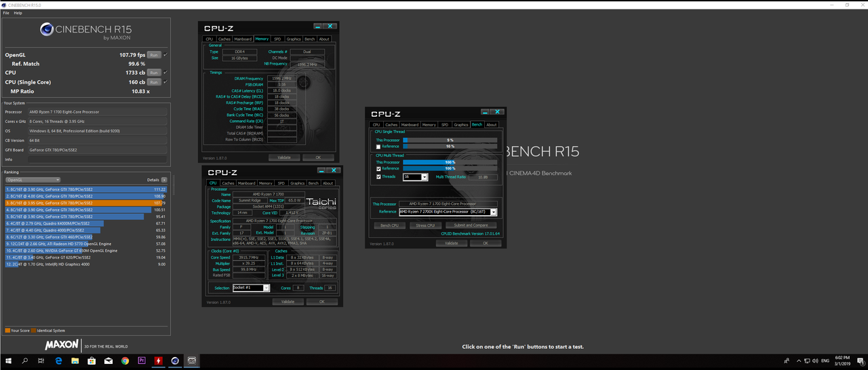
Task: Start the Bench CPU button
Action: click(x=389, y=225)
